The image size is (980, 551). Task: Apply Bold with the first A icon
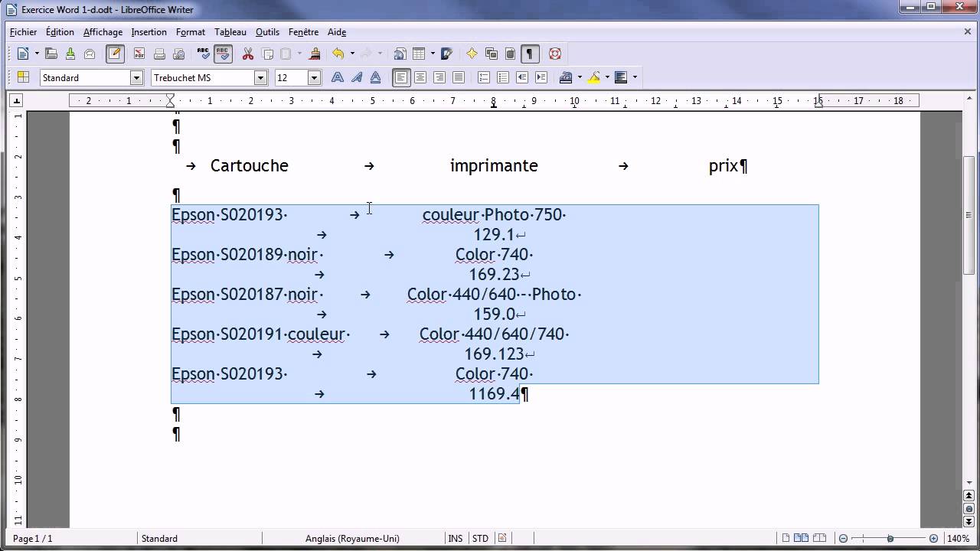[x=337, y=77]
